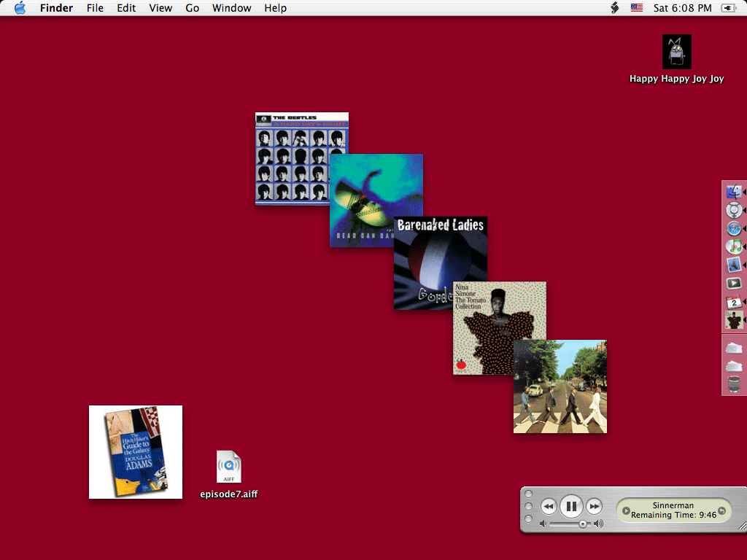
Task: Open the Mail stamp icon in Dock
Action: click(x=734, y=265)
